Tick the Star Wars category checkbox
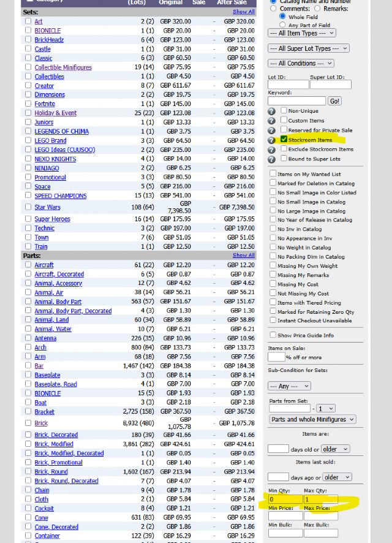This screenshot has width=392, height=543. click(x=28, y=207)
